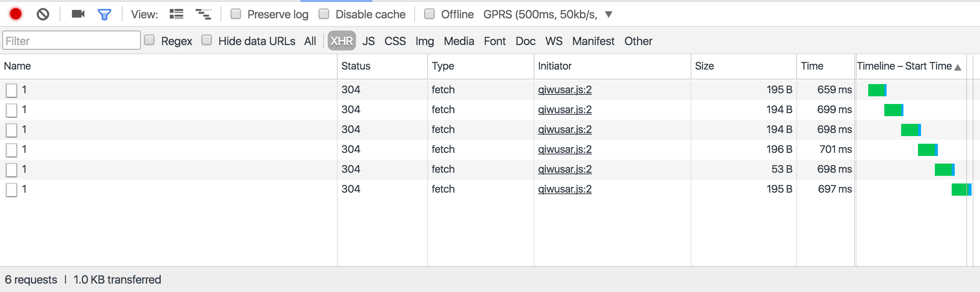Switch to large request rows view
980x292 pixels.
pos(176,14)
